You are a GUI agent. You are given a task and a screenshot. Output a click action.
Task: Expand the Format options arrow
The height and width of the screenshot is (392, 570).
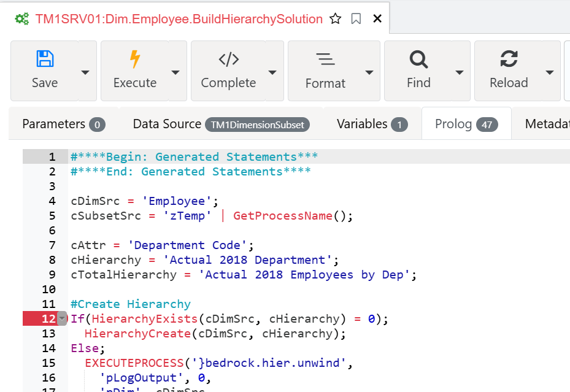tap(369, 72)
